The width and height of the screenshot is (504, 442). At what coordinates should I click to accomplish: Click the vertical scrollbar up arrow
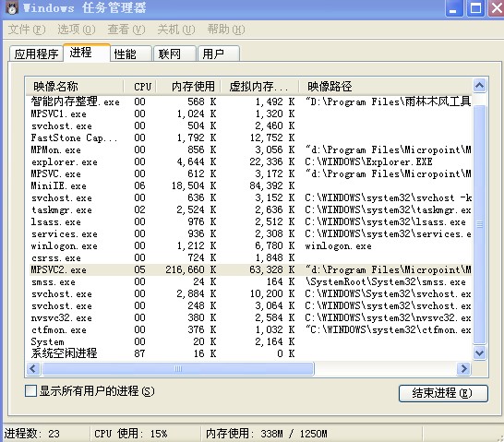click(x=480, y=86)
